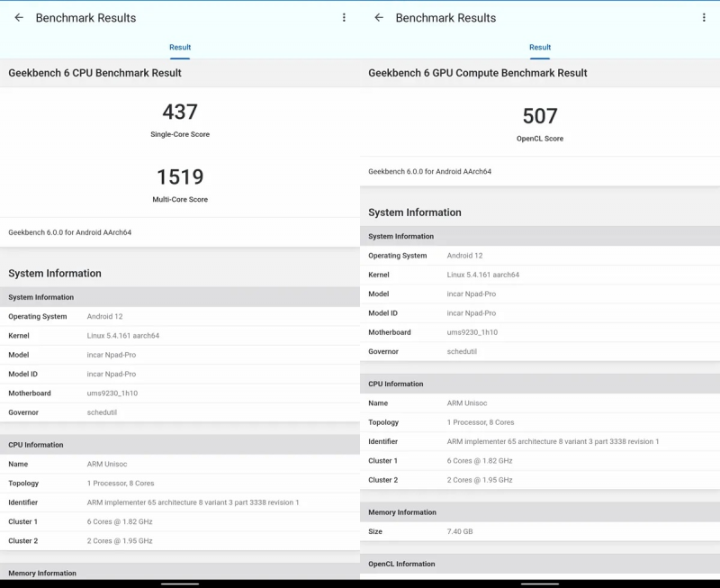
Task: Tap the Single-Core Score value 437
Action: [180, 112]
